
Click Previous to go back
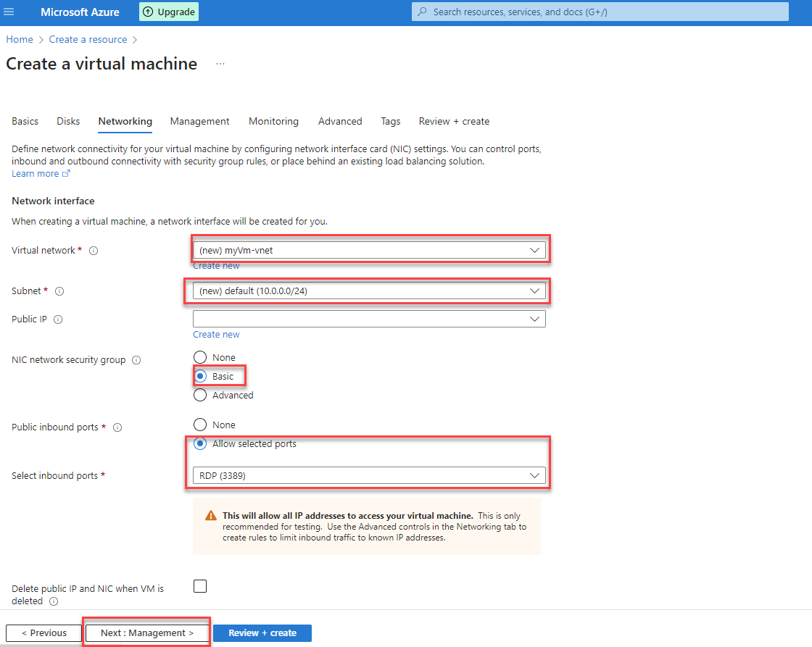[43, 633]
